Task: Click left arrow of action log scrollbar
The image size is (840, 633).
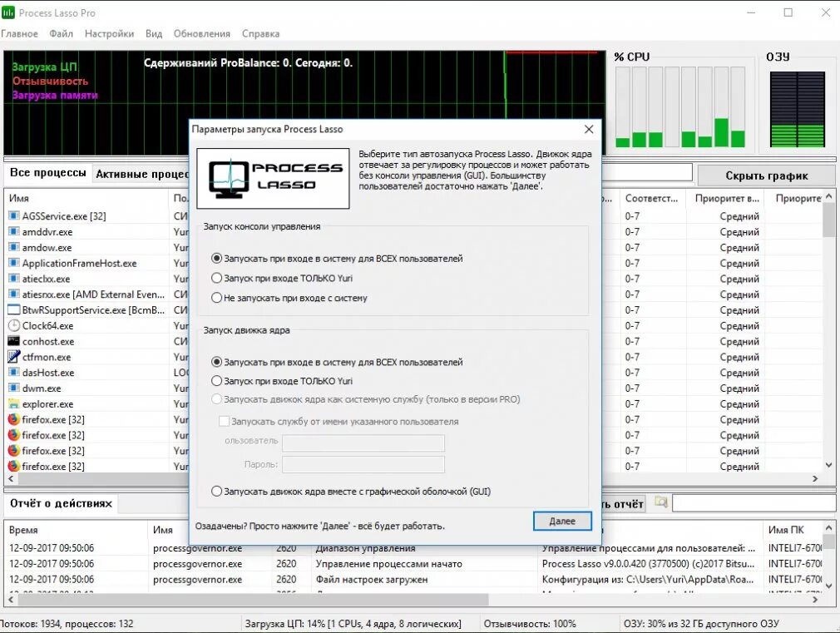Action: 11,600
